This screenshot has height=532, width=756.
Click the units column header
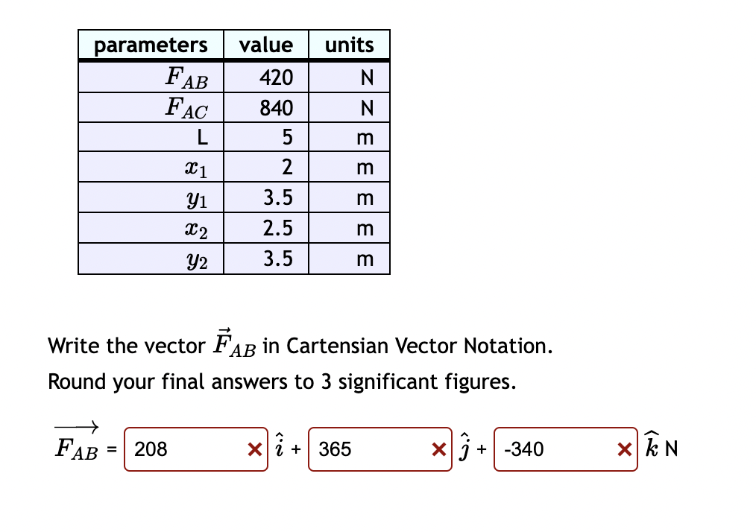[349, 45]
